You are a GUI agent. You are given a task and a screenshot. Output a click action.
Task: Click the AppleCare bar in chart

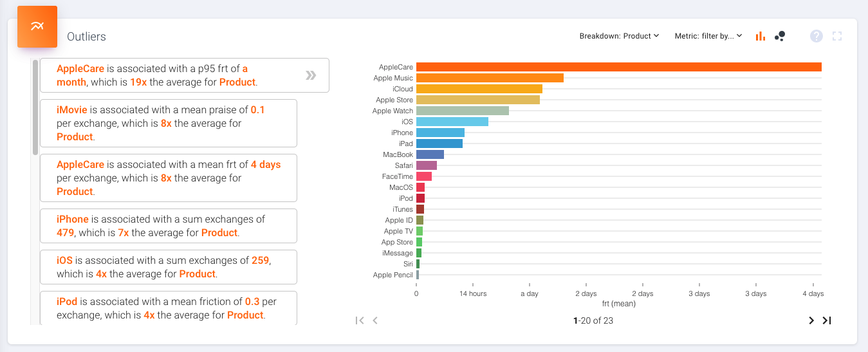(x=619, y=67)
